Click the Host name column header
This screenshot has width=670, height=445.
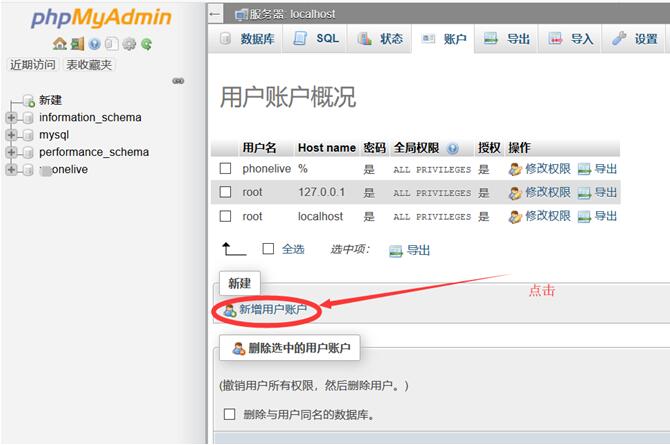pyautogui.click(x=327, y=148)
